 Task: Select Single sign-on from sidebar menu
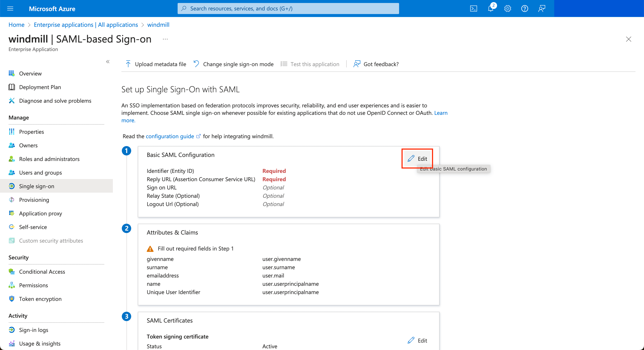point(37,186)
